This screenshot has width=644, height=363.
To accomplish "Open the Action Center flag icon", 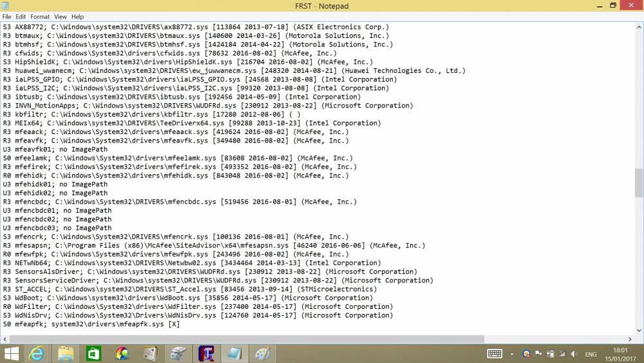I will 538,353.
